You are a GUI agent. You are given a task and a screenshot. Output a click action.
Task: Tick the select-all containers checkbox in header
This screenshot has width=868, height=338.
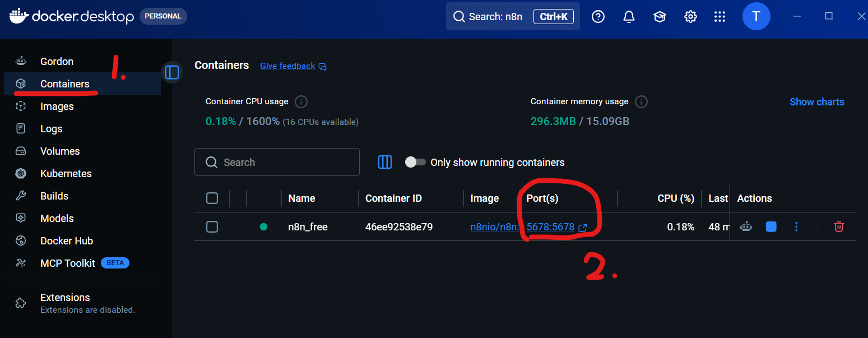(212, 198)
